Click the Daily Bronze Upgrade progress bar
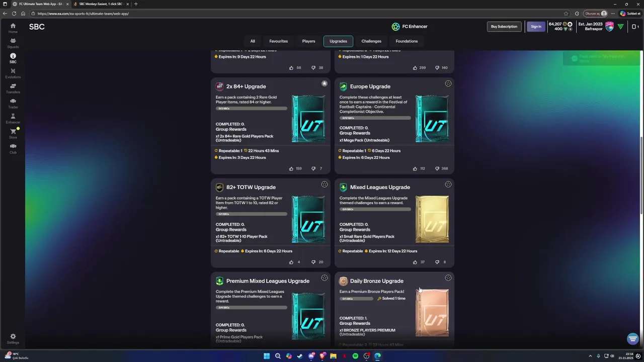The width and height of the screenshot is (644, 362). pos(357,299)
